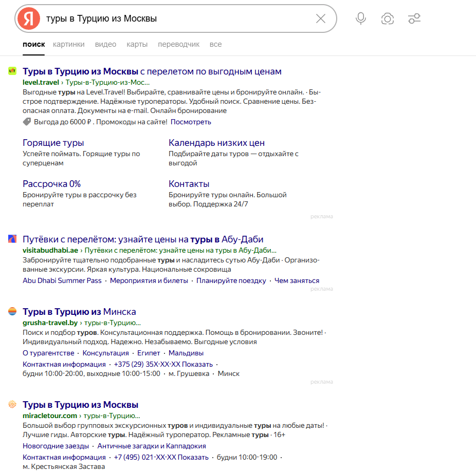
Task: Open the miracletour Туры в Турцию из Москвы result
Action: coord(80,405)
